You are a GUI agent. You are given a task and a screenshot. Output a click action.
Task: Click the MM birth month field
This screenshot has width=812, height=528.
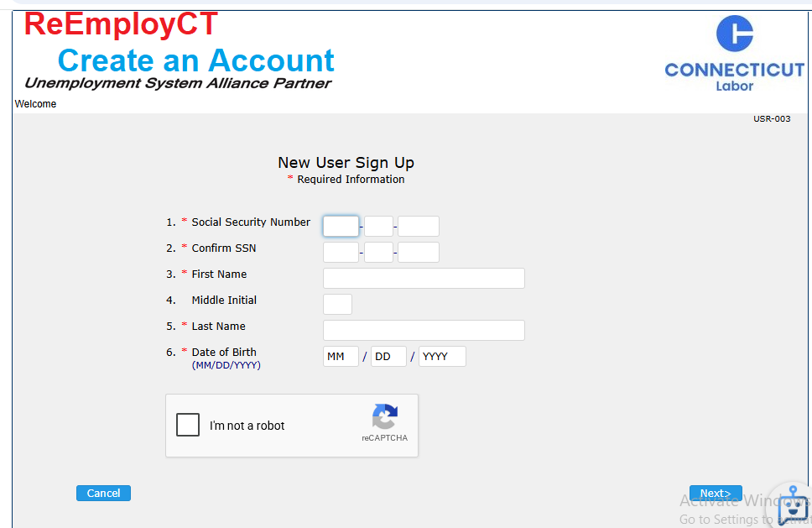[x=341, y=357]
